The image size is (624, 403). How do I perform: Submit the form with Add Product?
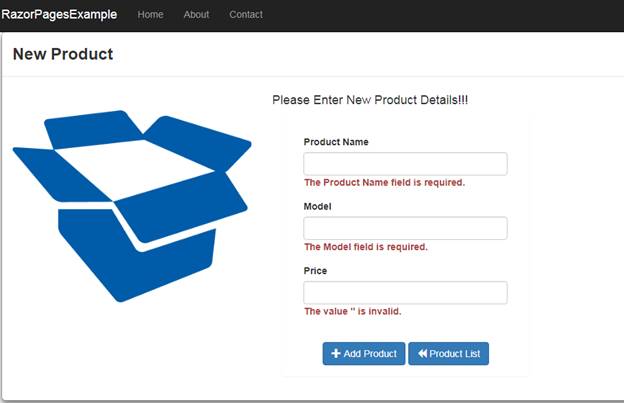[x=364, y=354]
